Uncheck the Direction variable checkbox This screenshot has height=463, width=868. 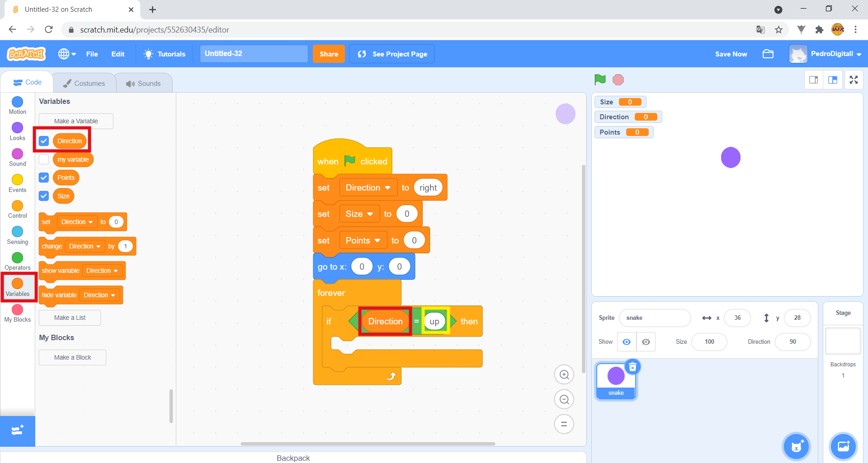[x=44, y=141]
